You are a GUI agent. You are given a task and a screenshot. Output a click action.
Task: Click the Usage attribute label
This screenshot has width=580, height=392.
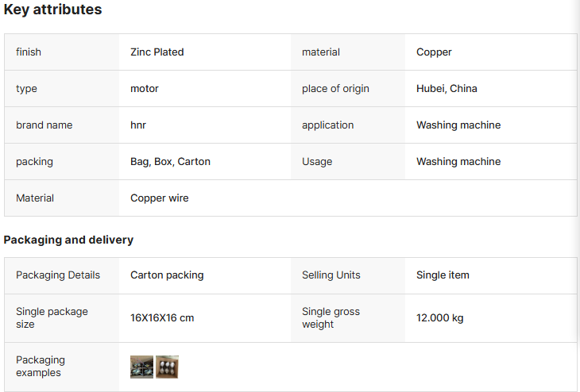317,162
